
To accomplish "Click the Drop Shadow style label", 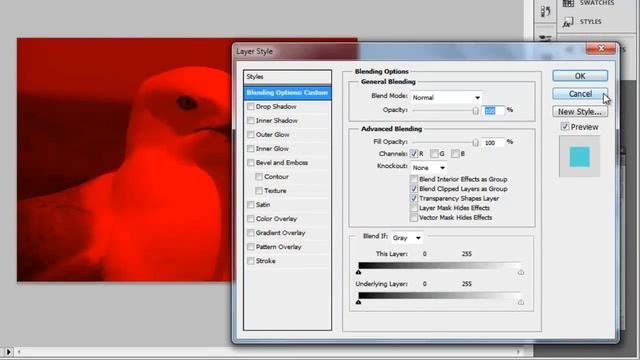I will (x=276, y=107).
